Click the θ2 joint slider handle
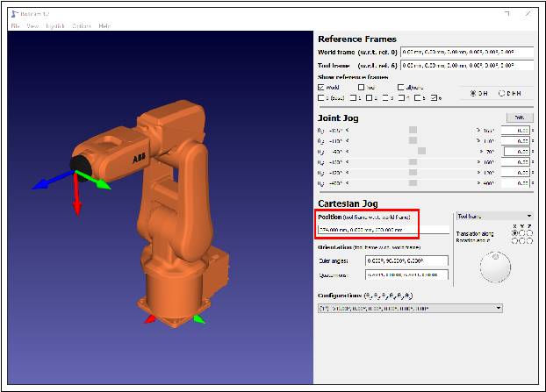Image resolution: width=546 pixels, height=392 pixels. (x=413, y=140)
